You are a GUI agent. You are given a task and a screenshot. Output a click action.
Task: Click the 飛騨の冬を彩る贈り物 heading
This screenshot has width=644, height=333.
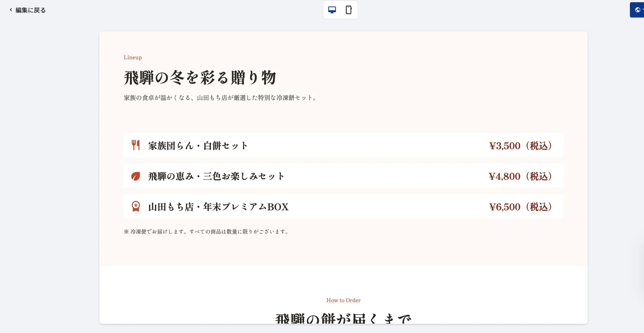200,77
